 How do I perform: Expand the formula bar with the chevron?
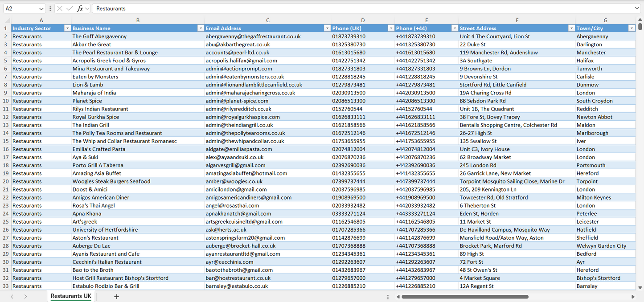637,8
